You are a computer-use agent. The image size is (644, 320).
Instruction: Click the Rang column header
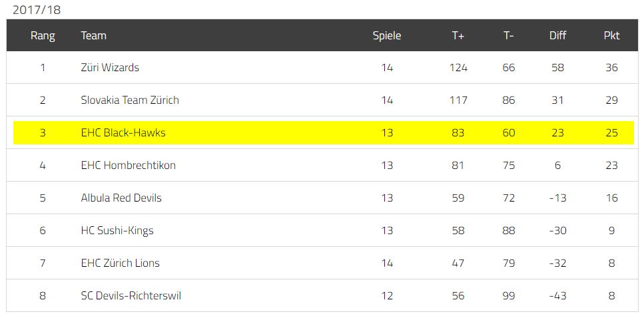tap(43, 36)
